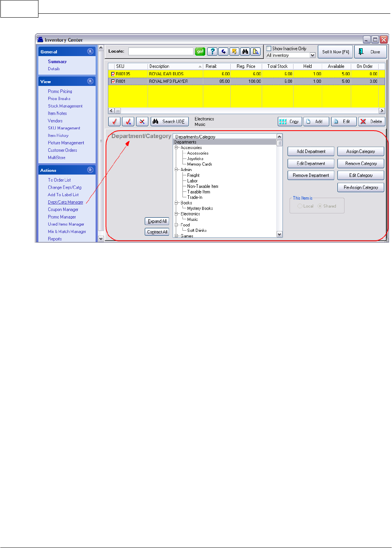This screenshot has width=392, height=548.
Task: Open Item History view
Action: point(58,135)
